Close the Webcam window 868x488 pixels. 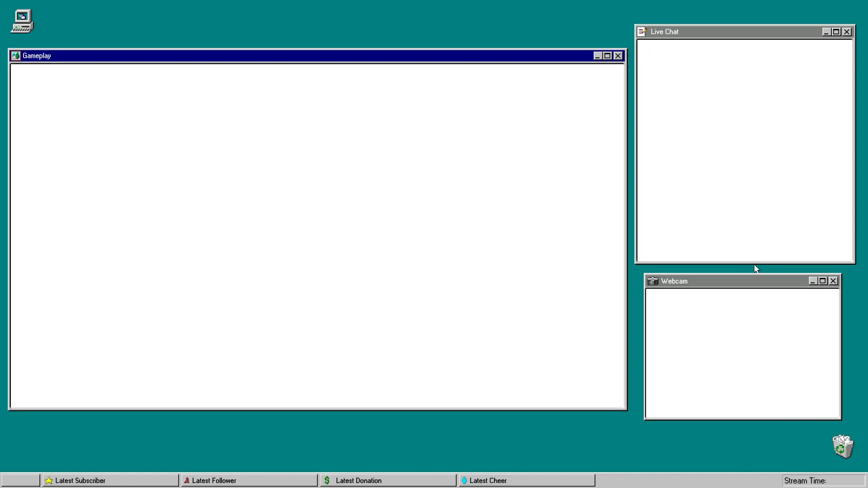(x=833, y=281)
